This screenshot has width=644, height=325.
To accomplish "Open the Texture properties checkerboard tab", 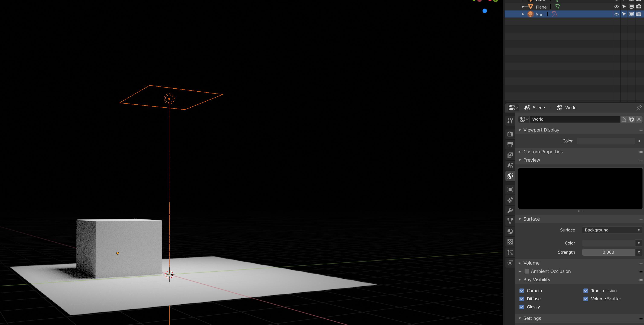I will pyautogui.click(x=510, y=242).
